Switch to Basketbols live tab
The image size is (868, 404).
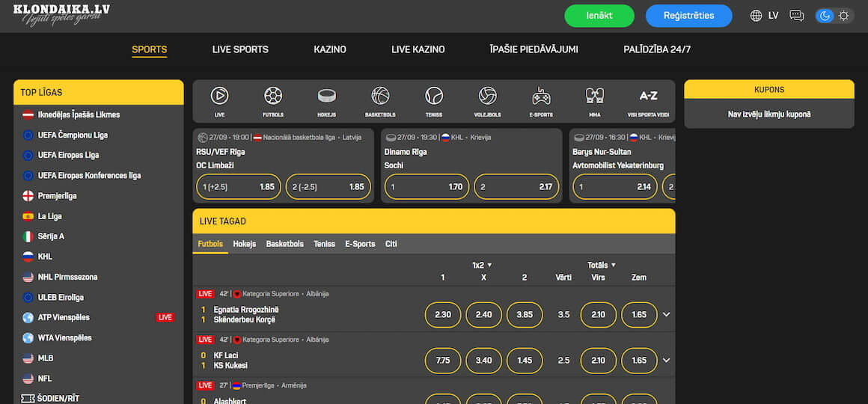pos(284,243)
